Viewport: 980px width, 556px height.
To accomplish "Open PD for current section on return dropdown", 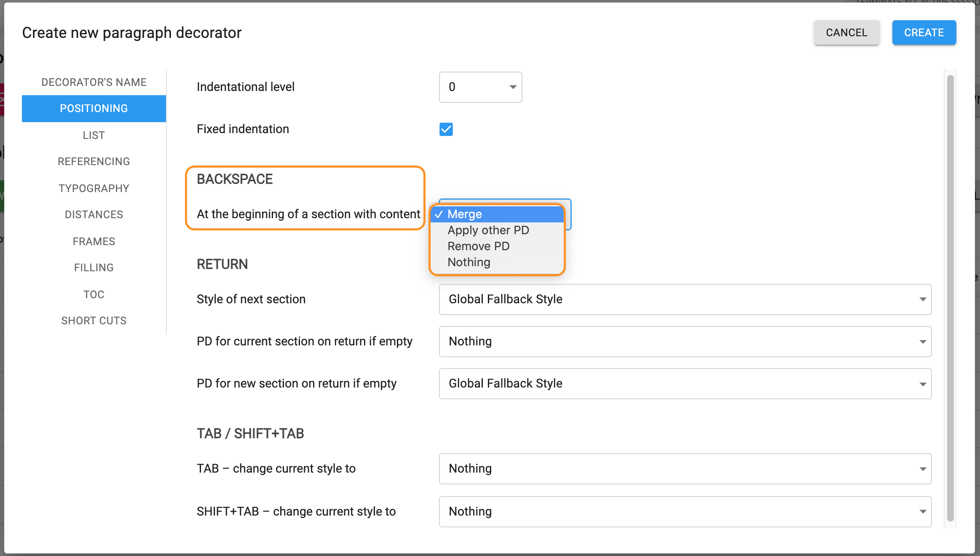I will click(x=685, y=342).
